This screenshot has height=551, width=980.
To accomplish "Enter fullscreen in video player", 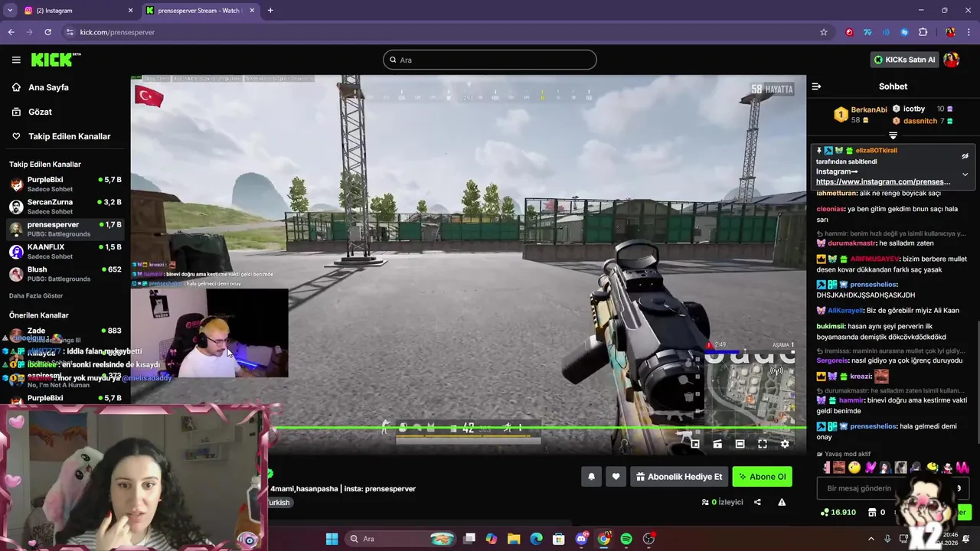I will pyautogui.click(x=763, y=443).
